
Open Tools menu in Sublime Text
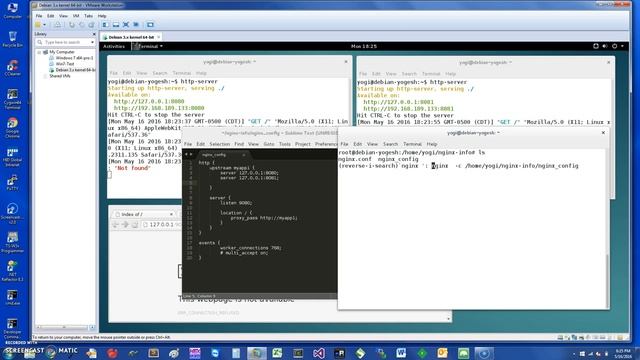coord(284,144)
